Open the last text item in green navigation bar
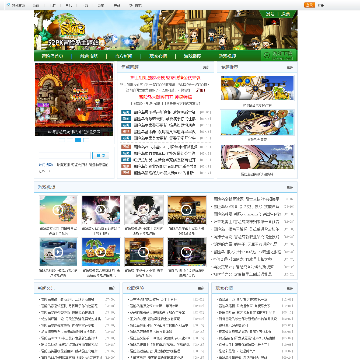 click(x=227, y=56)
